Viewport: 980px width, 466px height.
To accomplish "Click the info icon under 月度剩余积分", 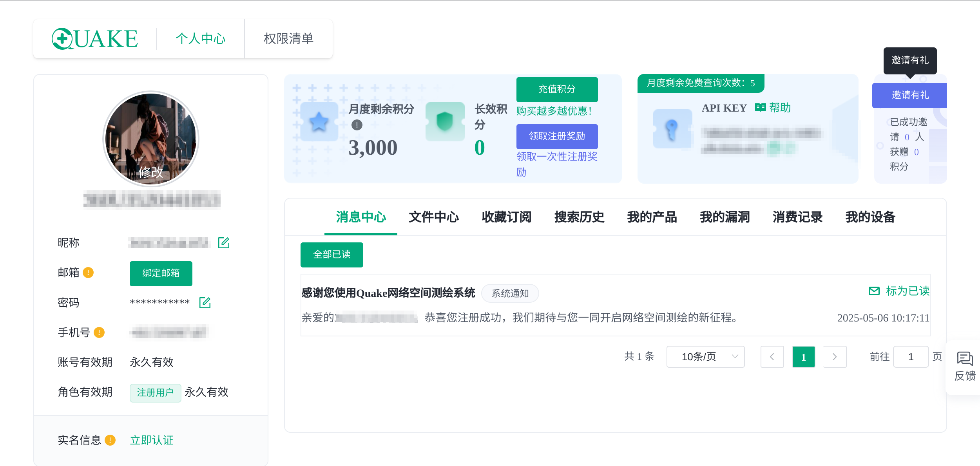I will pos(357,125).
